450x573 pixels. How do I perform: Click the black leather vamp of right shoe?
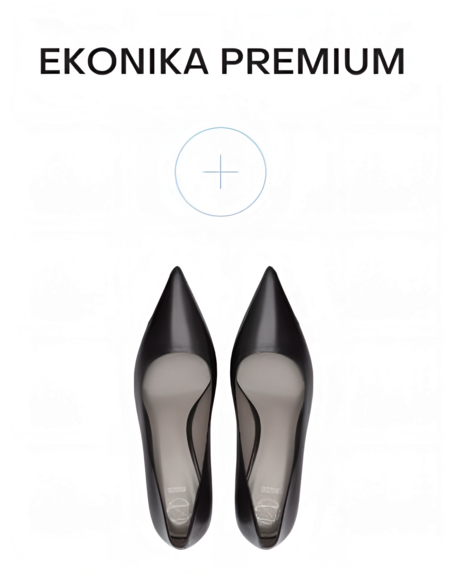(x=271, y=322)
